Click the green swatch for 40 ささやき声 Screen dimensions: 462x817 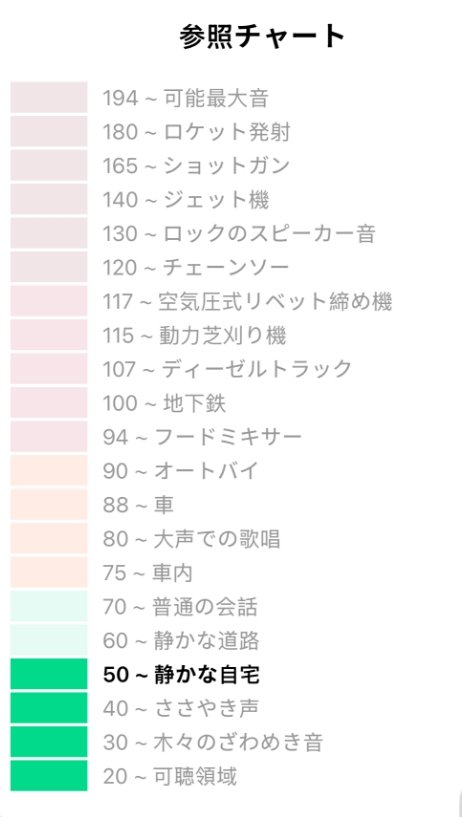(49, 708)
